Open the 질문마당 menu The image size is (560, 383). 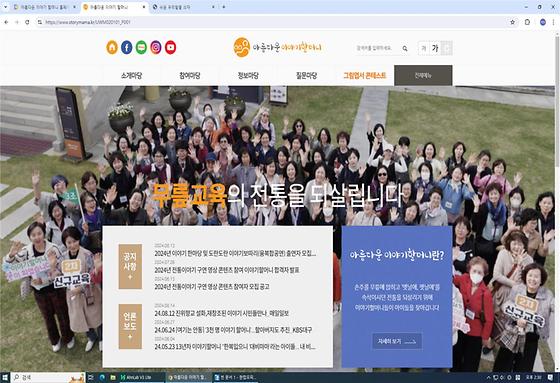tap(306, 75)
